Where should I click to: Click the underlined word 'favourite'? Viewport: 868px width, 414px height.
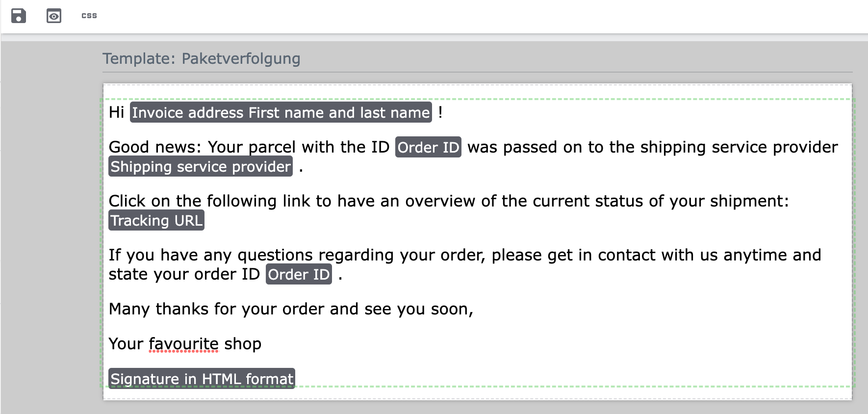(183, 344)
